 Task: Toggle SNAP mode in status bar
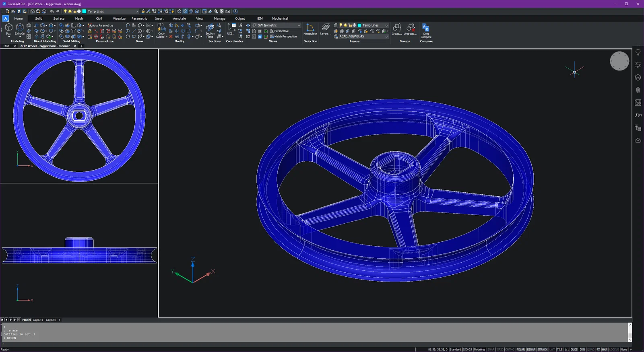491,350
